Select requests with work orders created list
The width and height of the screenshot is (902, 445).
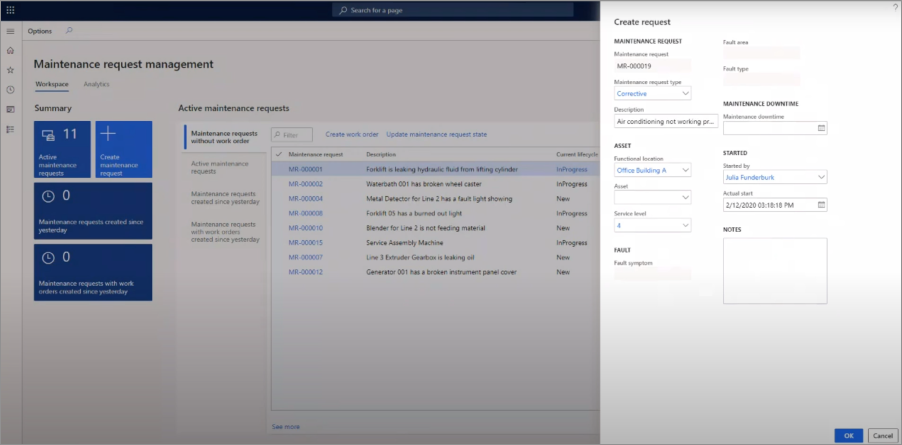coord(225,232)
